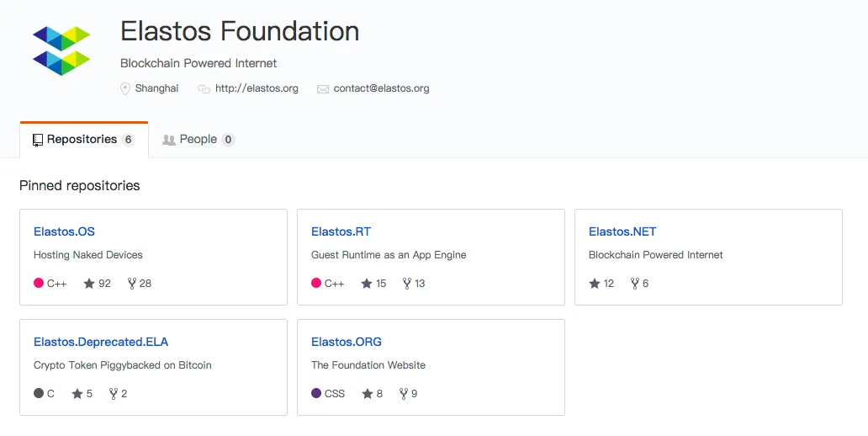868x436 pixels.
Task: Visit the http://elastos.org website link
Action: coord(257,88)
